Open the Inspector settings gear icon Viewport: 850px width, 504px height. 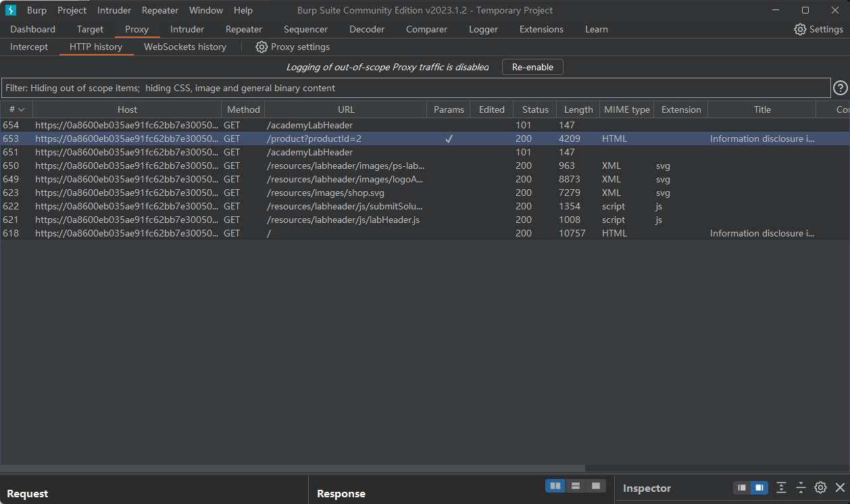(820, 487)
